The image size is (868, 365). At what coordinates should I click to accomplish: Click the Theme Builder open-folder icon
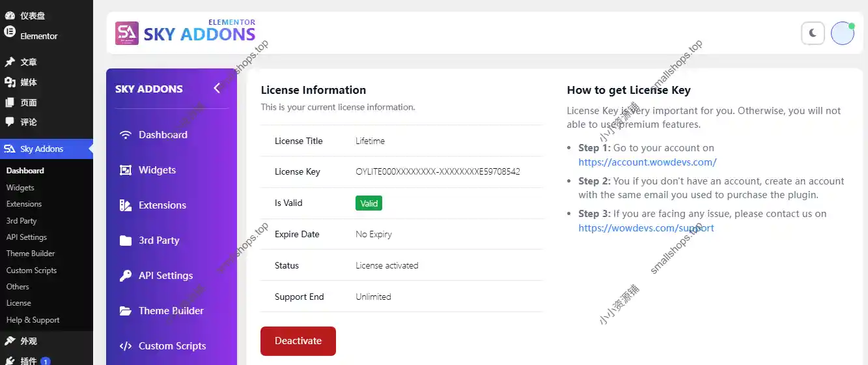point(126,311)
